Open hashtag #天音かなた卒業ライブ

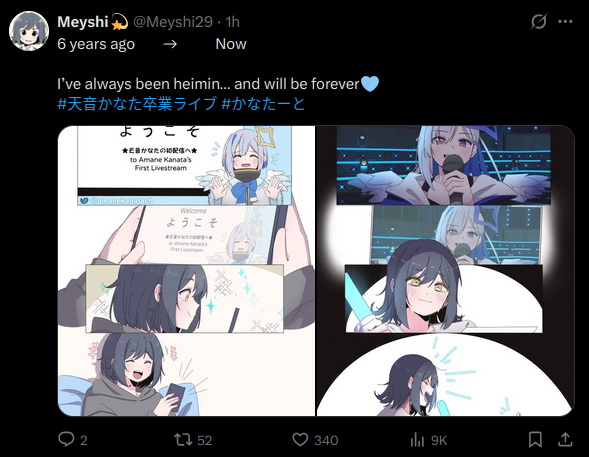click(x=137, y=104)
